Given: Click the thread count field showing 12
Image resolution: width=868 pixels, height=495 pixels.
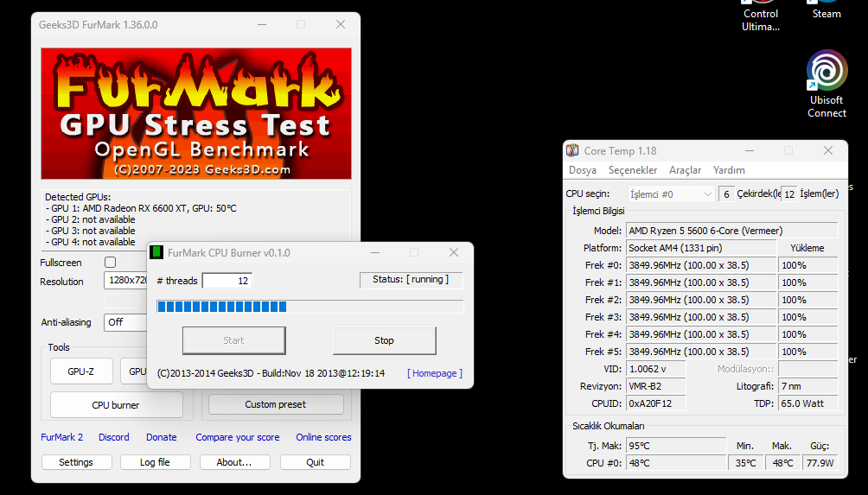Looking at the screenshot, I should (789, 194).
